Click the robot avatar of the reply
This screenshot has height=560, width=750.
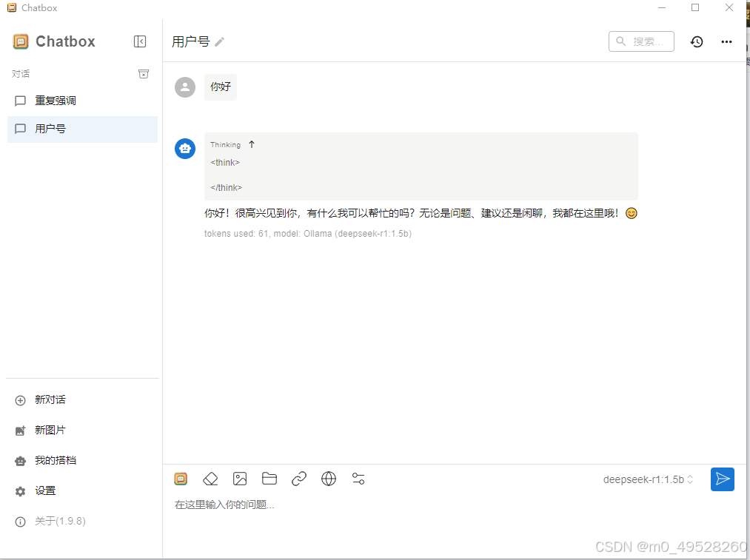[185, 149]
